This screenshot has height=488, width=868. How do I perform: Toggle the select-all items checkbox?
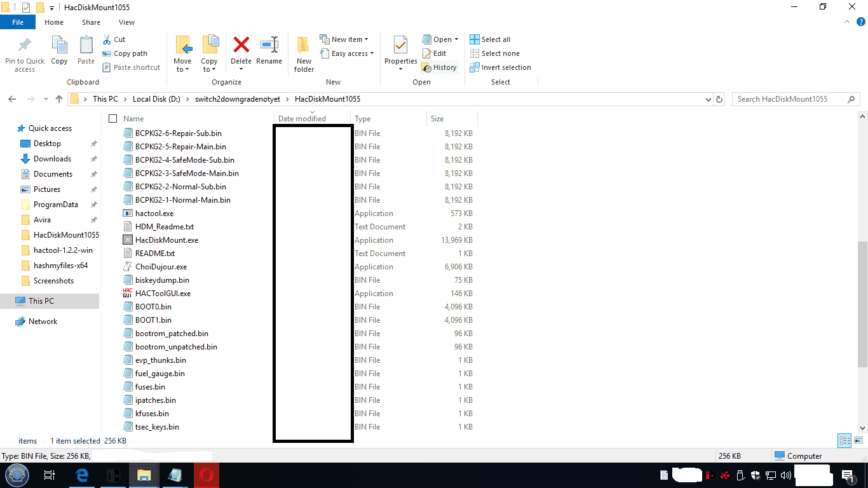point(113,119)
